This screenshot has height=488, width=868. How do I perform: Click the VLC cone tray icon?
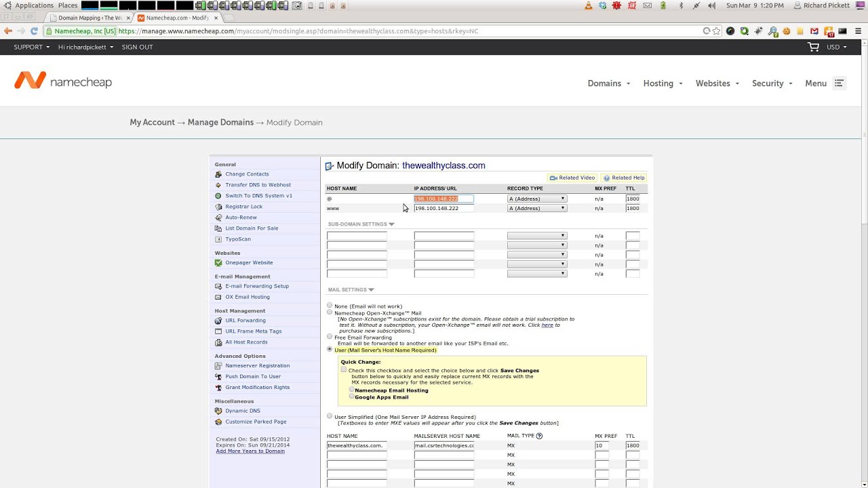point(588,5)
